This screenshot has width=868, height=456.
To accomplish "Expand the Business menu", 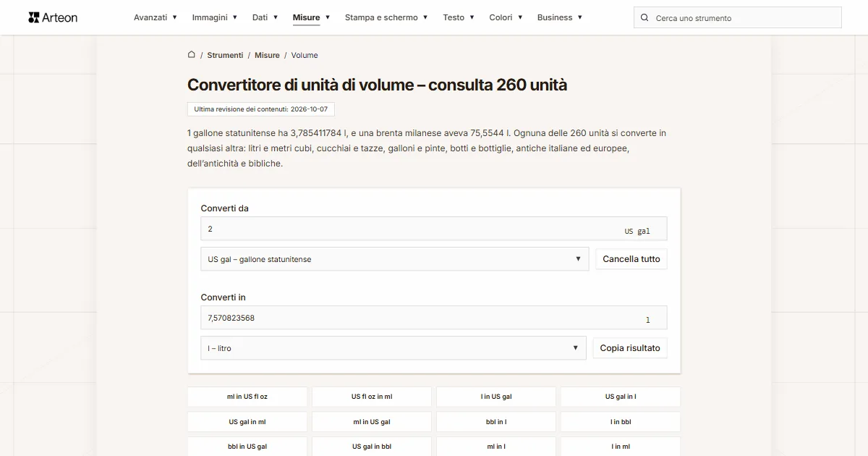I will 560,17.
